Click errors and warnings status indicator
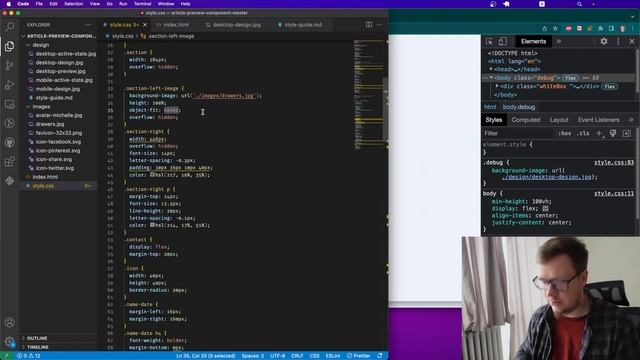Image resolution: width=640 pixels, height=360 pixels. pos(29,356)
